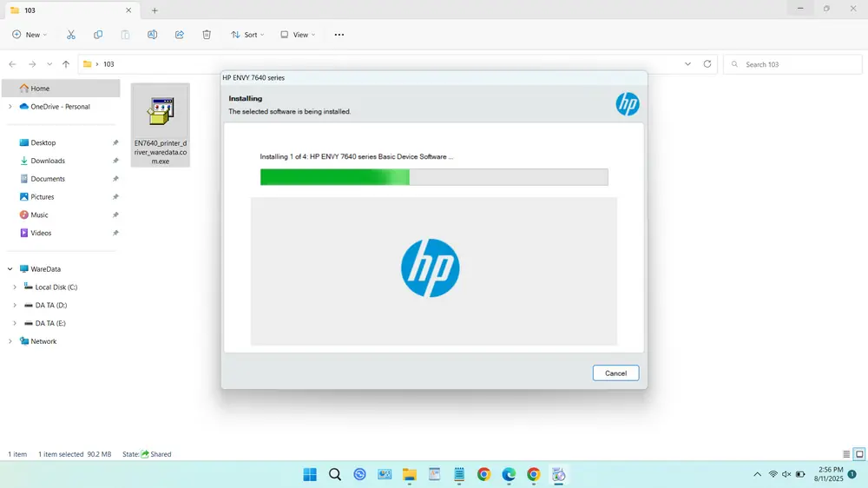The height and width of the screenshot is (488, 868).
Task: Click the Delete trash icon
Action: (207, 35)
